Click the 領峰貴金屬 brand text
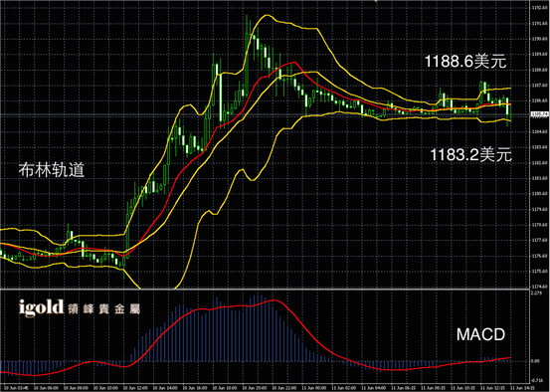This screenshot has width=550, height=392. tap(103, 309)
